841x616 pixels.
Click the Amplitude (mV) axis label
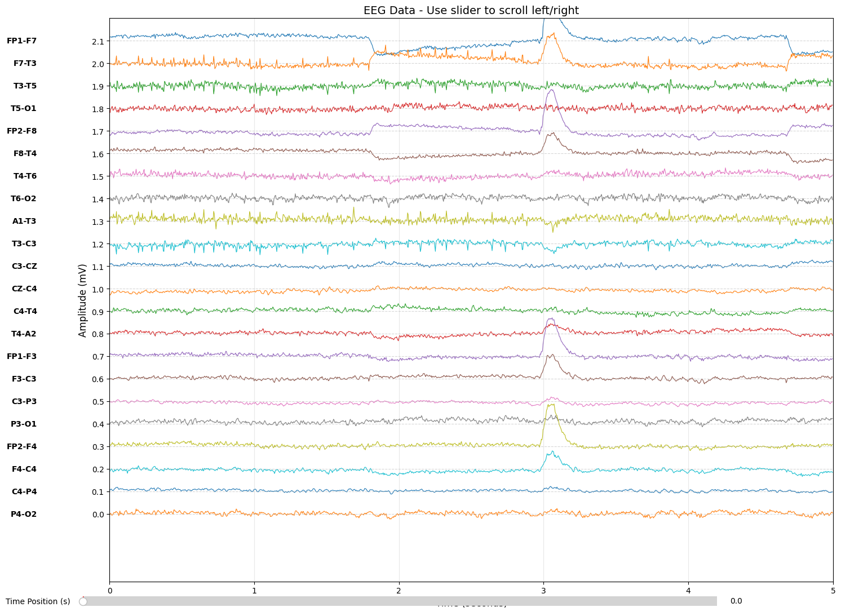[x=82, y=299]
